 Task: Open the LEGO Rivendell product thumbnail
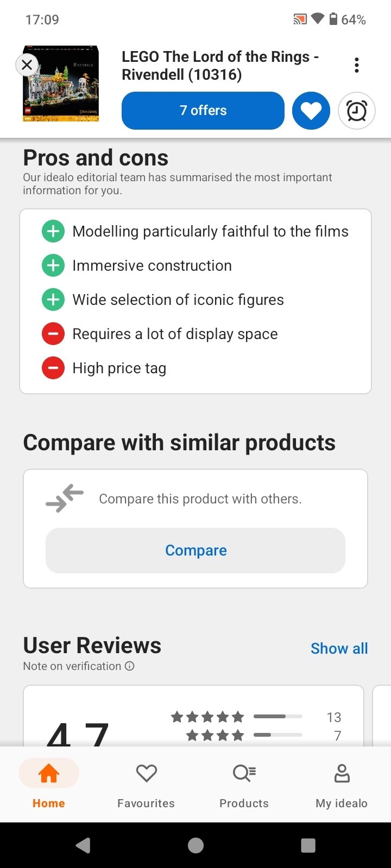pos(61,84)
